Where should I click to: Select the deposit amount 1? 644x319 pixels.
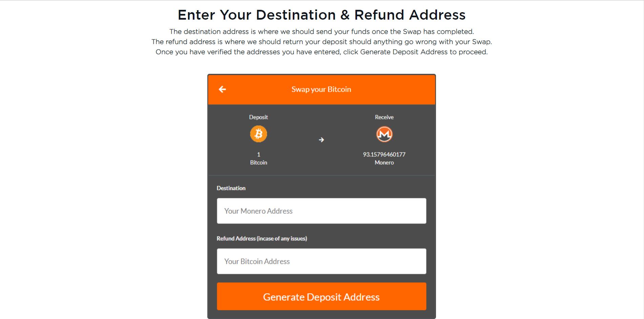(258, 154)
